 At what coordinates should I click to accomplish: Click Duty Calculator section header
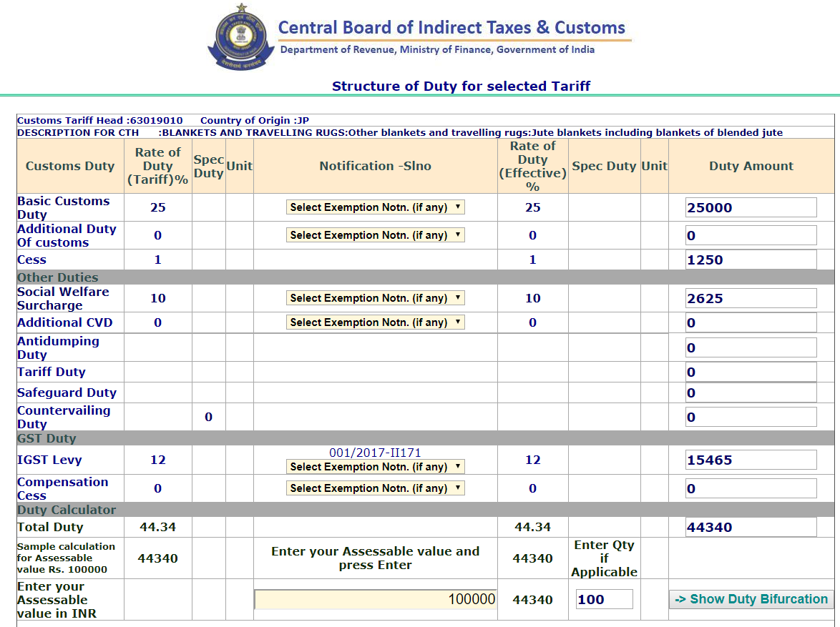pos(67,510)
